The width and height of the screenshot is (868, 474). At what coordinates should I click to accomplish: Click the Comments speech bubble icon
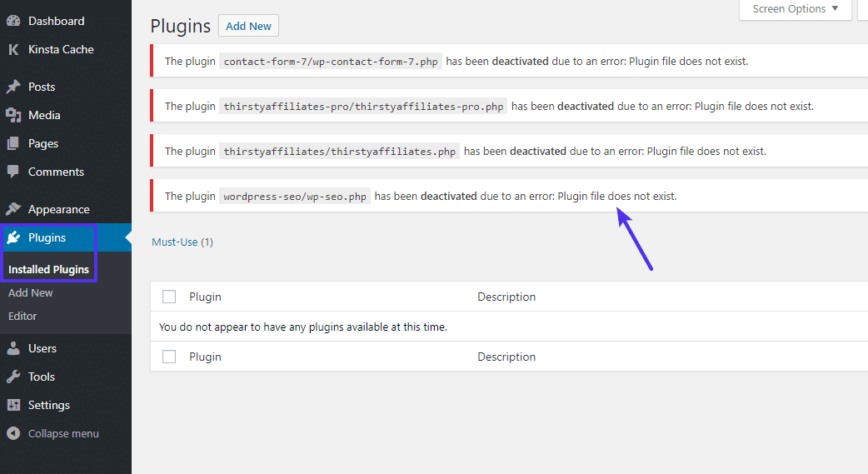[13, 172]
